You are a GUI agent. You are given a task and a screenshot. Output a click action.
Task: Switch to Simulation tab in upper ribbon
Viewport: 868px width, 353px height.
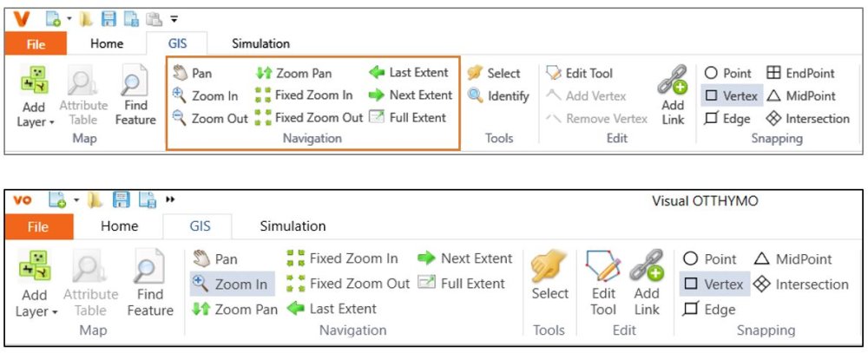click(x=260, y=43)
